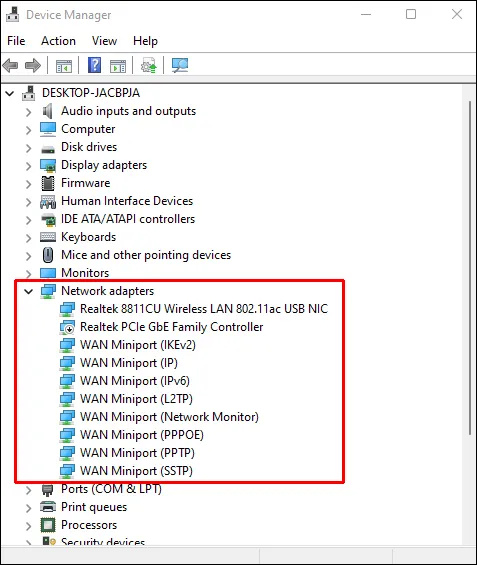Expand the Print queues category
477x565 pixels.
(29, 508)
